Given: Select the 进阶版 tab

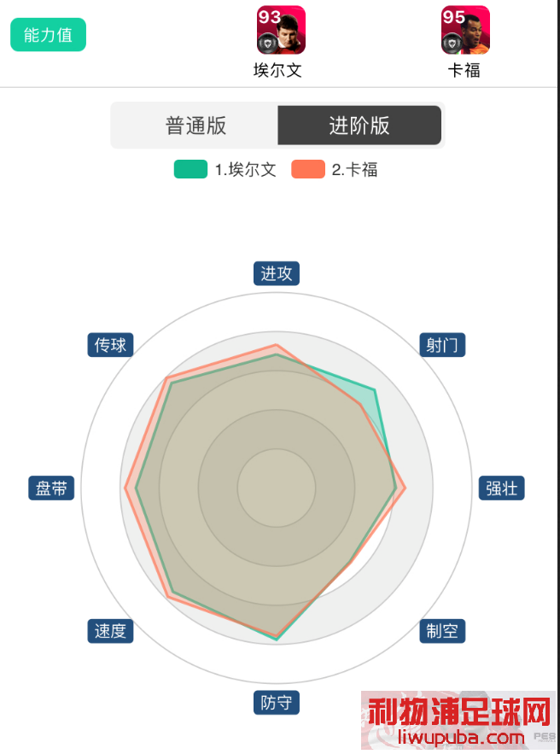Looking at the screenshot, I should point(359,126).
